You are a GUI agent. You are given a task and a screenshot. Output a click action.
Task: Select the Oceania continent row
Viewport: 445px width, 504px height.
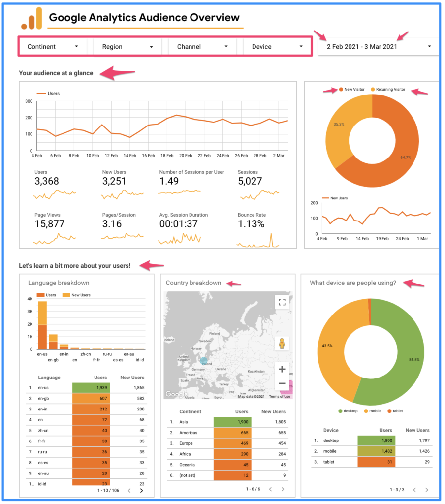pyautogui.click(x=227, y=465)
